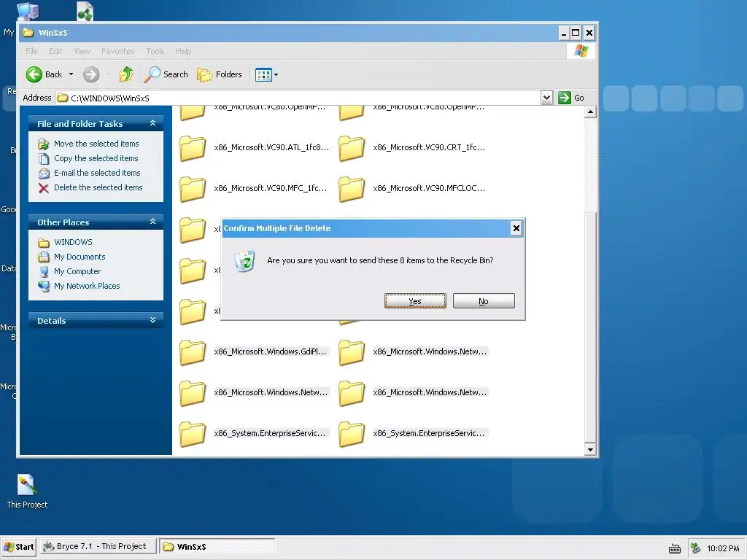Click the 10:02 PM clock
Viewport: 747px width, 560px height.
click(723, 548)
